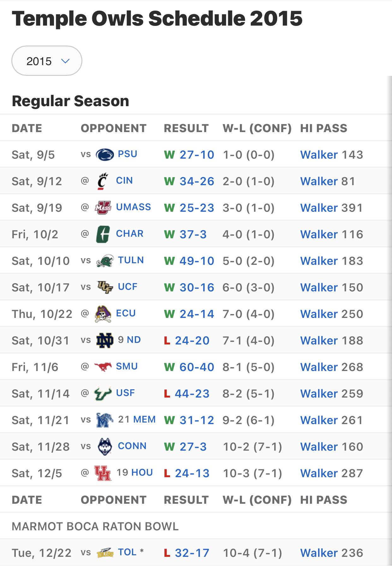
Task: Click Walker next to 391 passing yards
Action: 319,208
